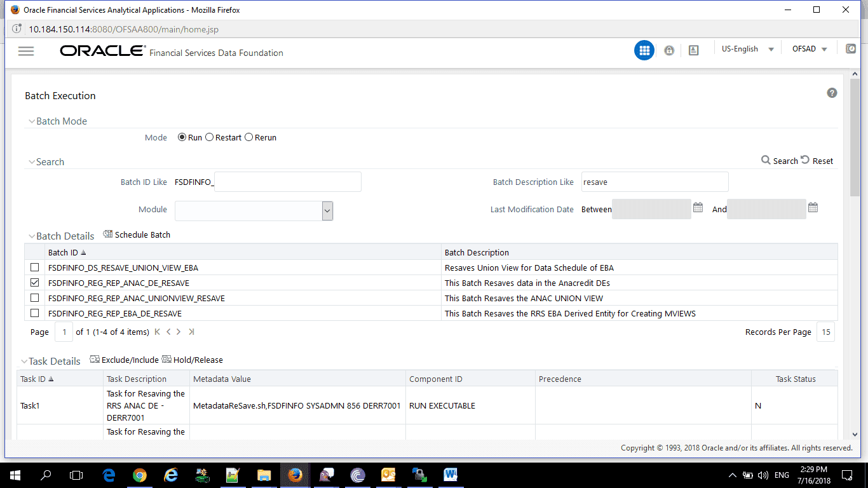Click the Records Per Page field

coord(825,332)
